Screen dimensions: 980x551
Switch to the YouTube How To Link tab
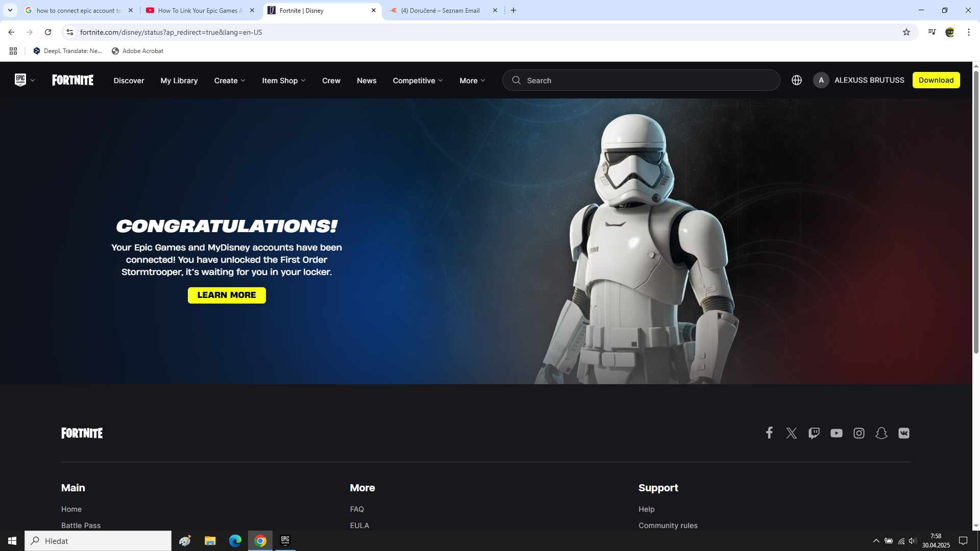pos(200,10)
